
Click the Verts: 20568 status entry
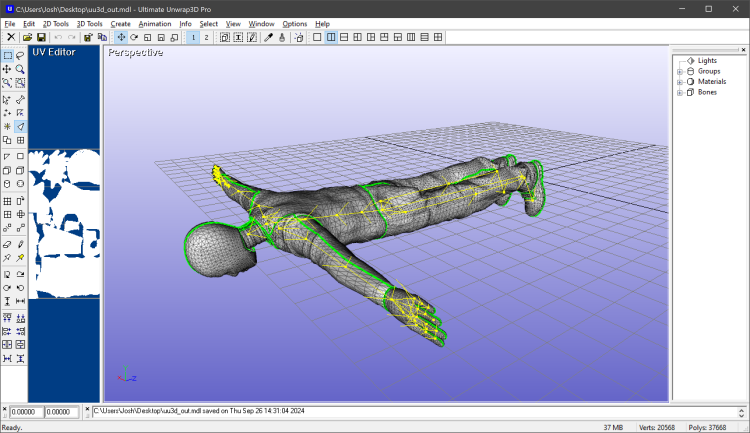click(x=657, y=427)
